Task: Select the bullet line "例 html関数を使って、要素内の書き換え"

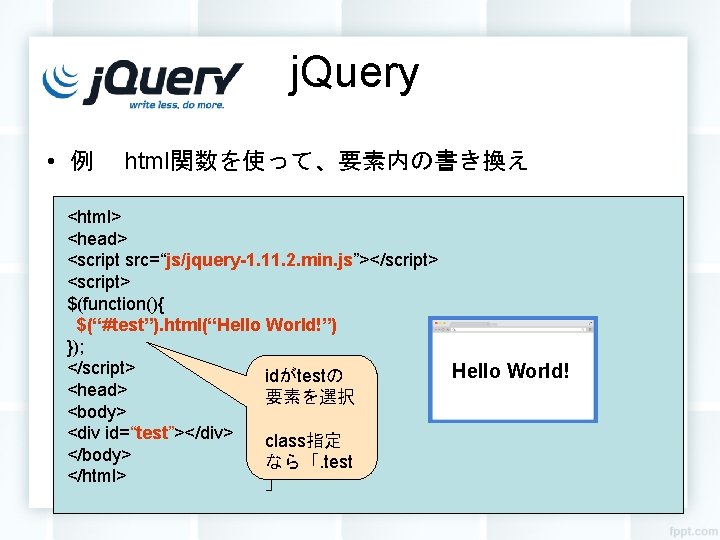Action: pos(298,161)
